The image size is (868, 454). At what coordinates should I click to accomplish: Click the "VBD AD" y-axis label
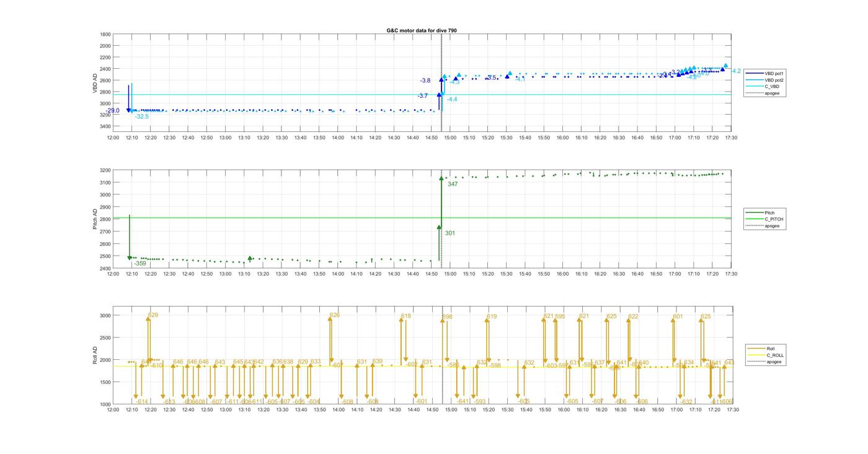(x=95, y=83)
